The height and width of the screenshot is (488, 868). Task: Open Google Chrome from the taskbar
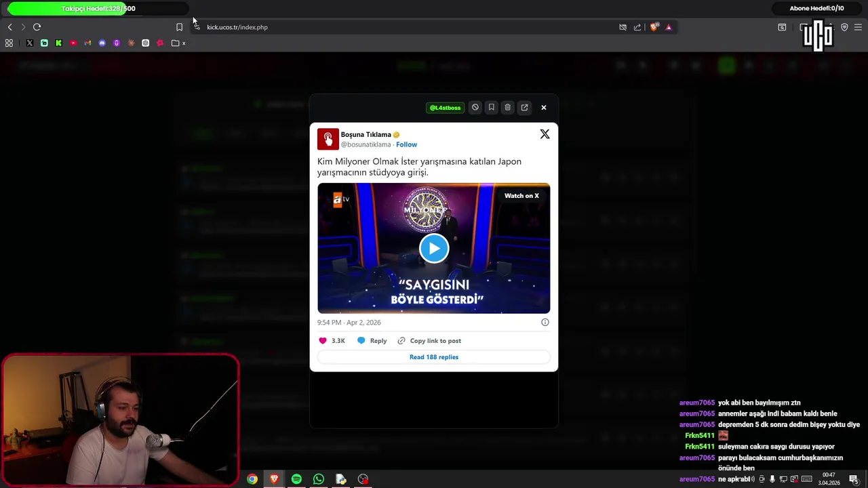252,479
